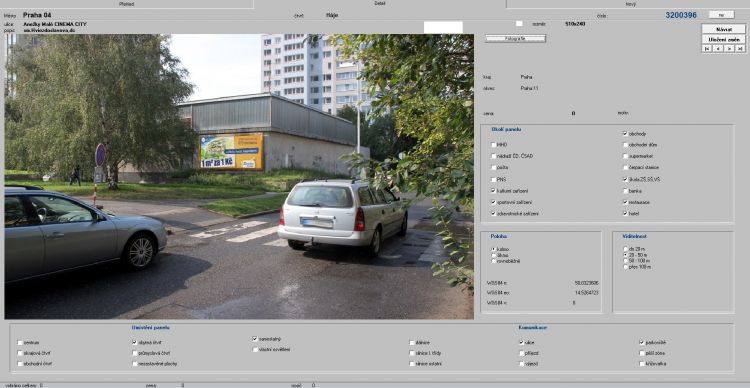Image resolution: width=750 pixels, height=388 pixels.
Task: Jump to the last record
Action: tap(740, 48)
